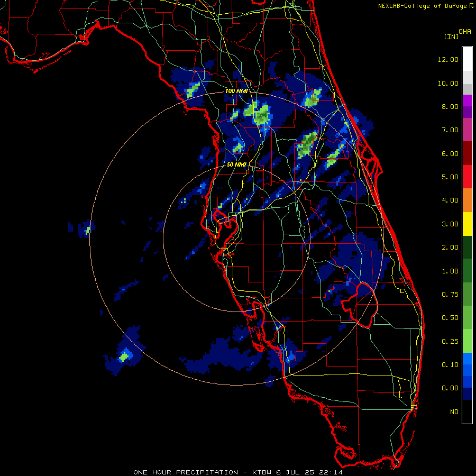The height and width of the screenshot is (476, 476).
Task: Pick the black ND swatch on the color scale
Action: click(x=467, y=411)
